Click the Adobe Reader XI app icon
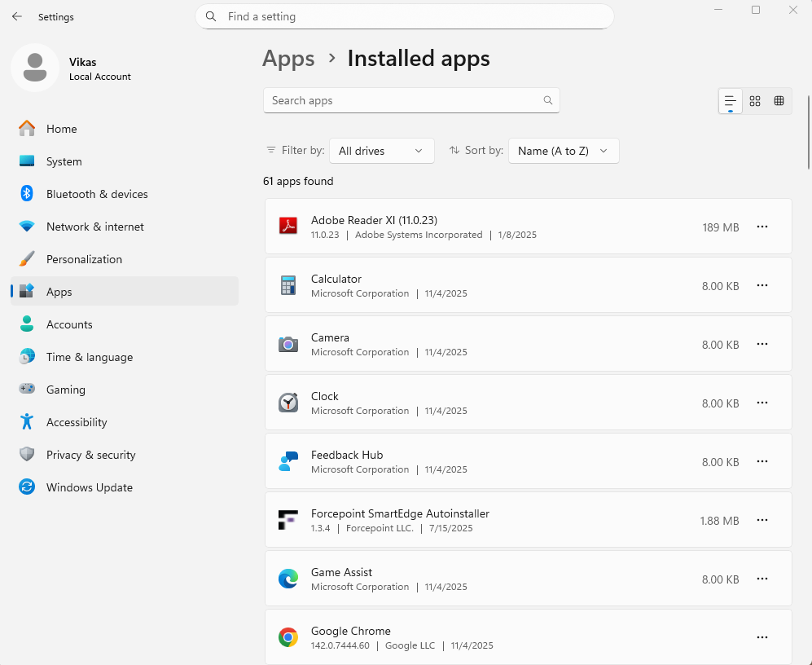Screen dimensions: 812x665 288,227
